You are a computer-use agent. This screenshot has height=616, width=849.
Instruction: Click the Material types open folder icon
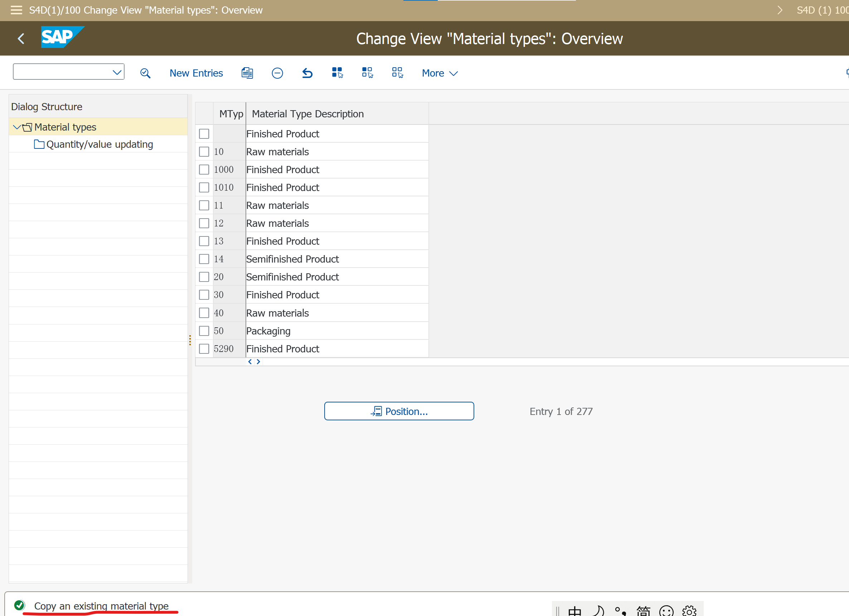(27, 127)
